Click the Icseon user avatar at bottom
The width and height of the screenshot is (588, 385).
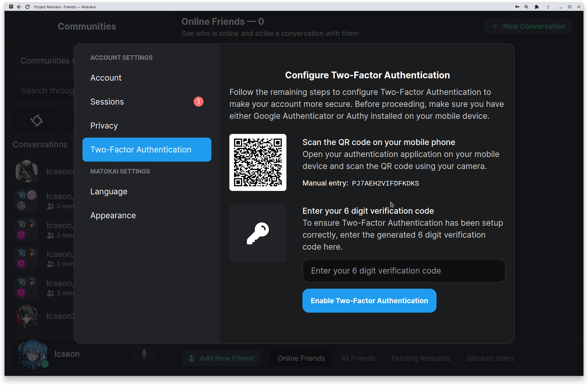tap(33, 354)
